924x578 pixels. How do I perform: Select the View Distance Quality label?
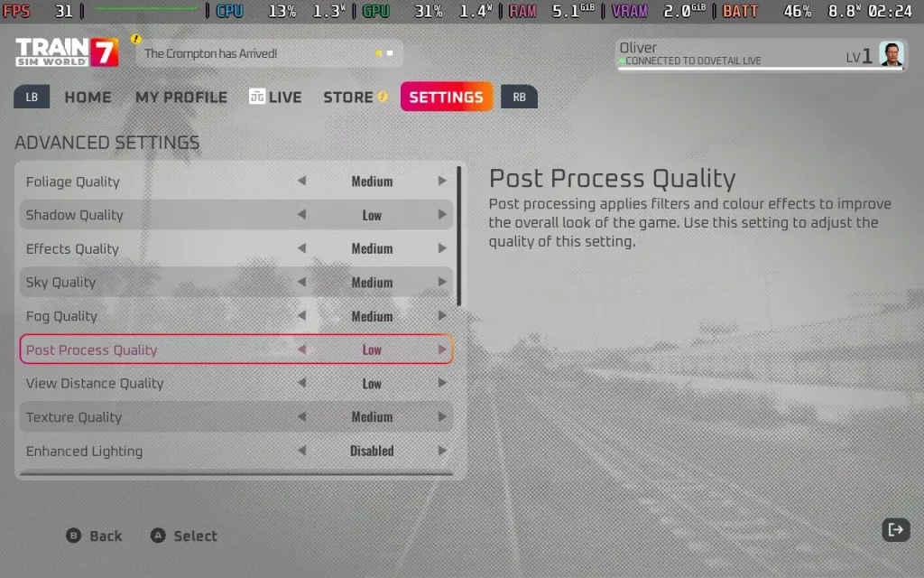[94, 383]
